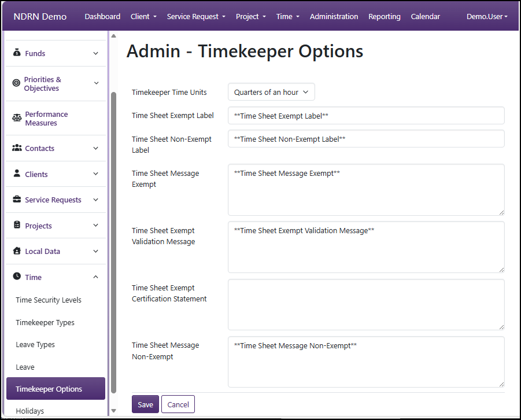
Task: Expand the Service Requests sidebar chevron
Action: point(95,200)
